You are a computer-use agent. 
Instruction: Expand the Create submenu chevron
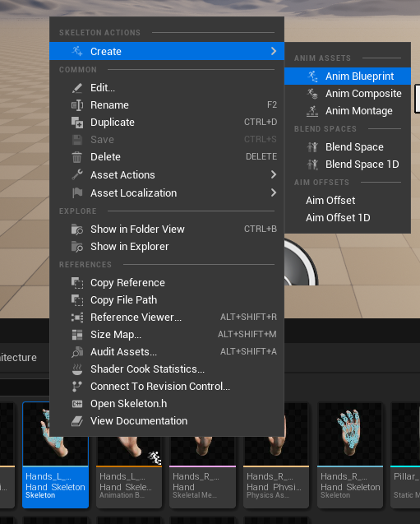tap(274, 51)
